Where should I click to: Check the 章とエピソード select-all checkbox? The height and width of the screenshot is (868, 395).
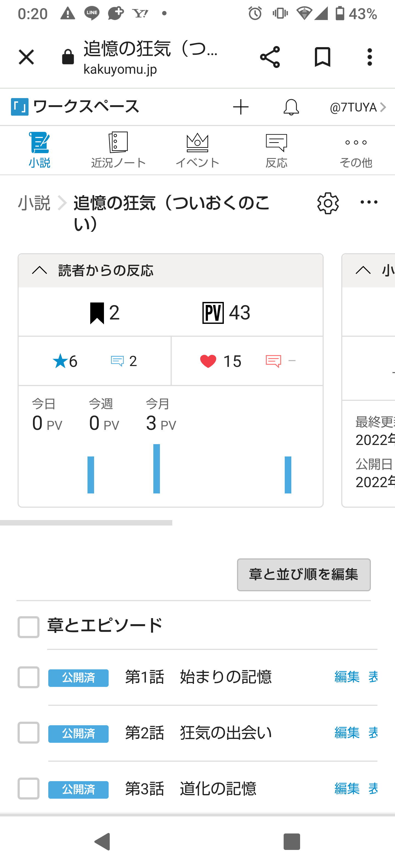[x=29, y=627]
